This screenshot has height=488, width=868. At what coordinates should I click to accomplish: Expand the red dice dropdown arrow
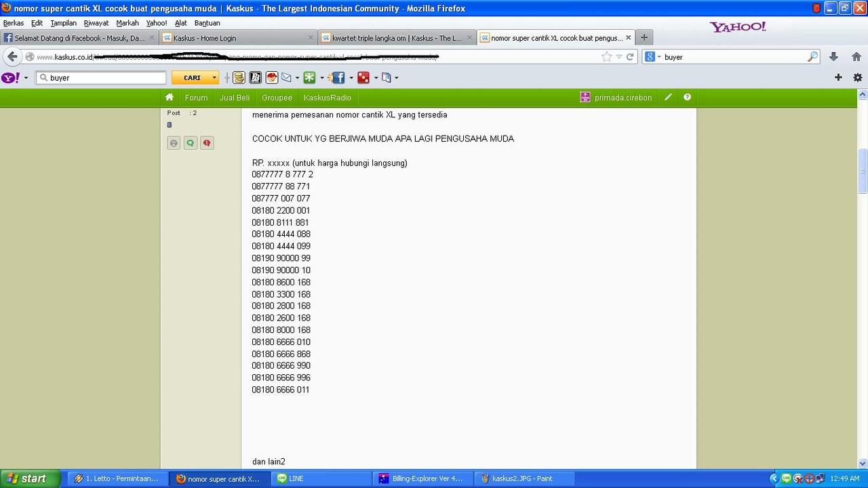tap(376, 78)
